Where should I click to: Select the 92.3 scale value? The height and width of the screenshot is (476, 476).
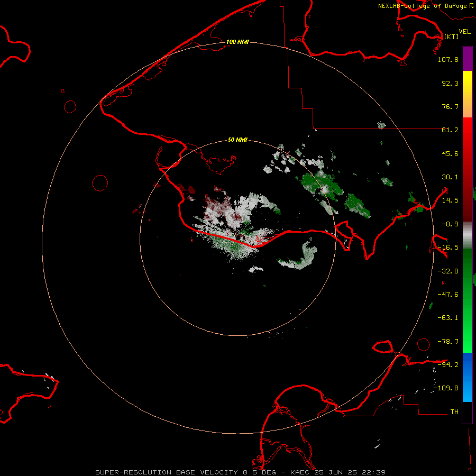coord(450,83)
